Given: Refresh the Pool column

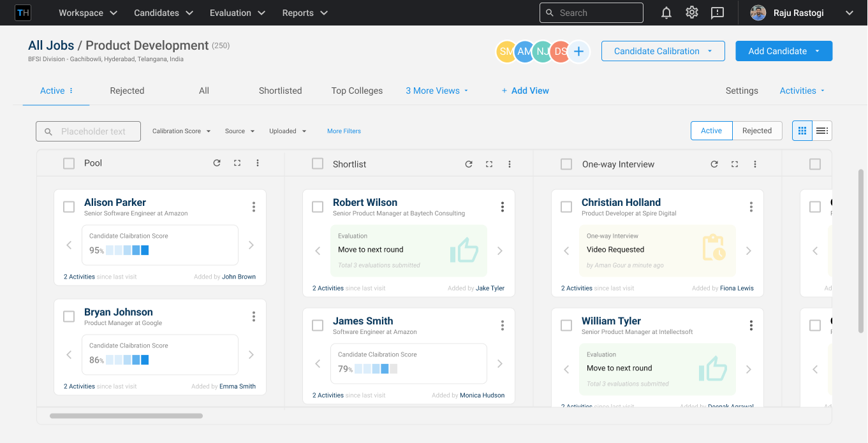Looking at the screenshot, I should click(x=217, y=163).
